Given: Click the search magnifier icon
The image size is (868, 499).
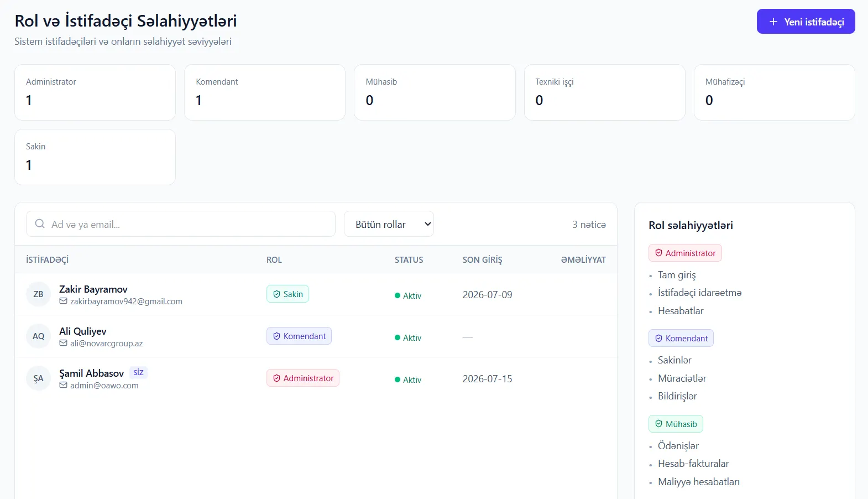Looking at the screenshot, I should pyautogui.click(x=40, y=224).
